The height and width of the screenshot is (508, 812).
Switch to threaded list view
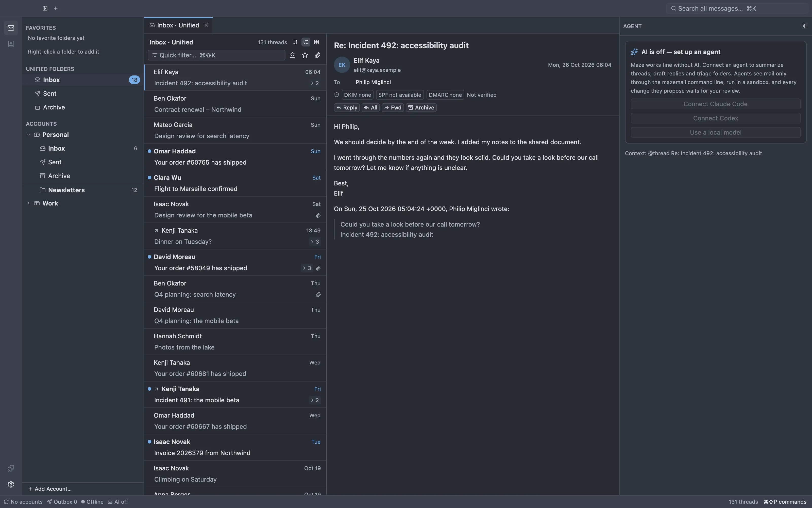coord(306,42)
